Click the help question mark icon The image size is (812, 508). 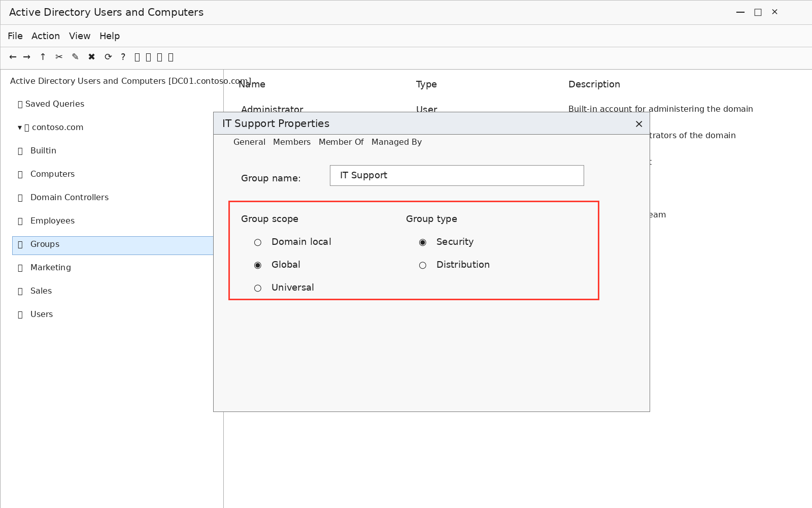pyautogui.click(x=123, y=57)
